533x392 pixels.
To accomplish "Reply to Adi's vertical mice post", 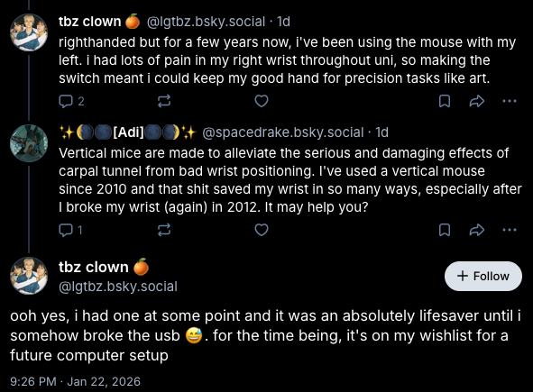I will 70,230.
